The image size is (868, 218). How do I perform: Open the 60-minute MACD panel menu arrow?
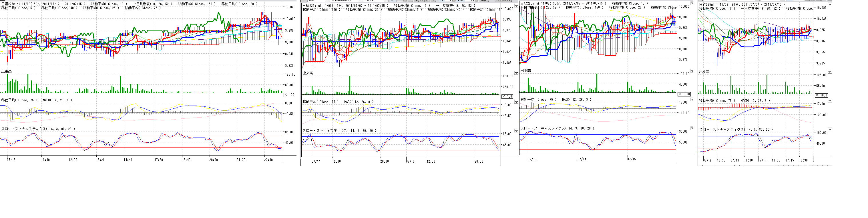(830, 101)
